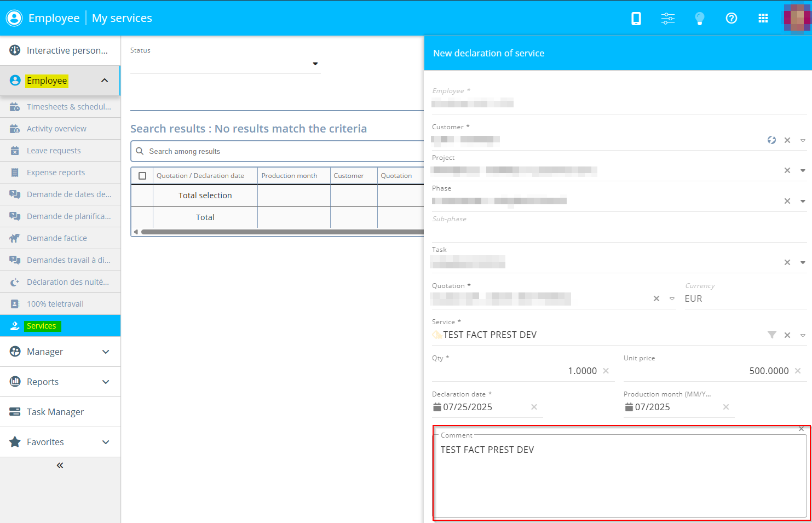812x523 pixels.
Task: Click the refresh icon in Customer field
Action: tap(771, 140)
